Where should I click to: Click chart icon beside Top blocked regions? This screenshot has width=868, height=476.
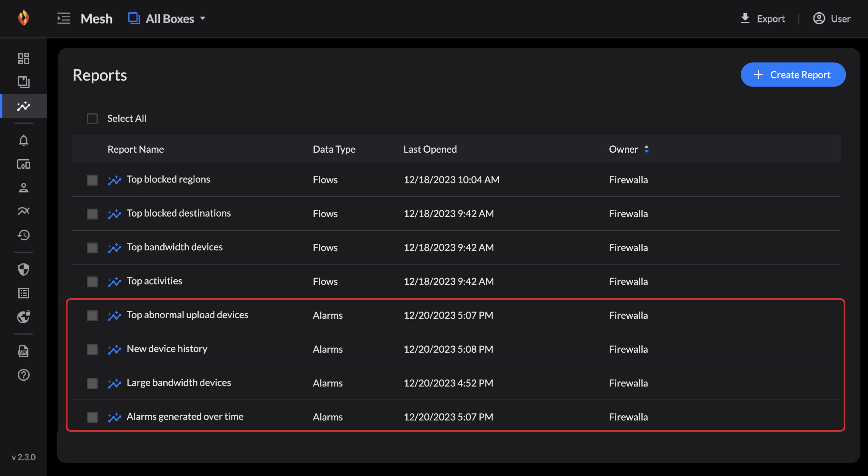pyautogui.click(x=115, y=180)
